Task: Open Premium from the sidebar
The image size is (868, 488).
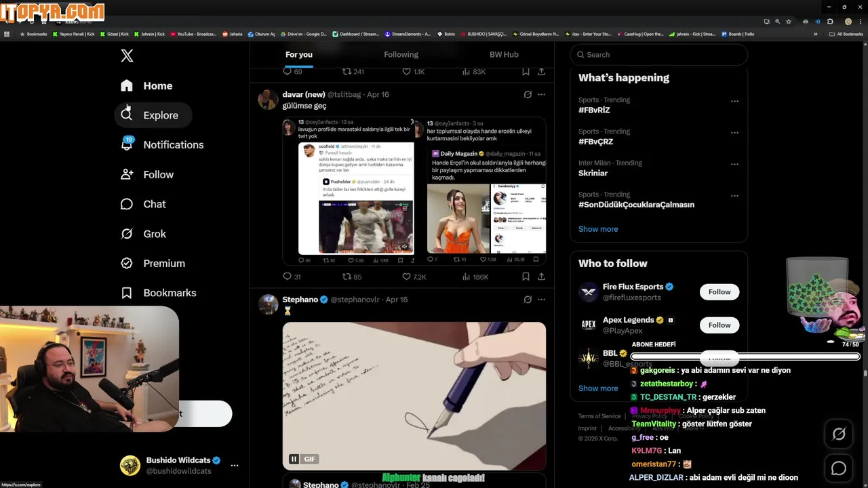Action: click(x=153, y=263)
